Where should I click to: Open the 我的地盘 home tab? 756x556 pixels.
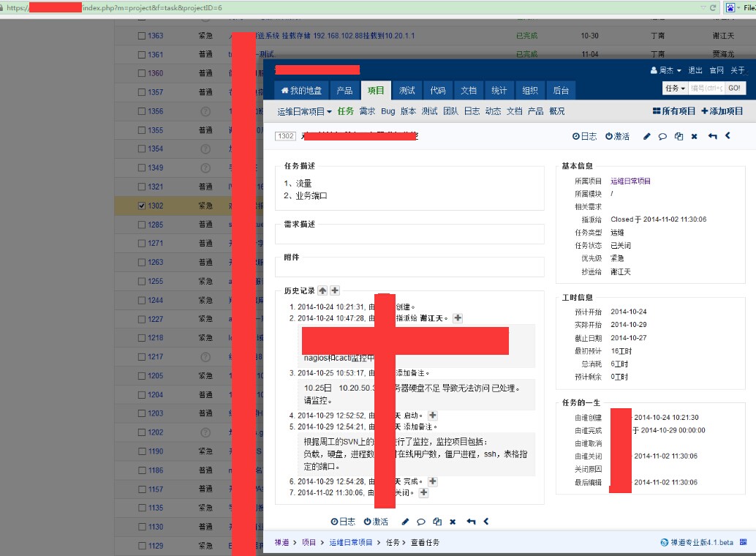click(x=301, y=91)
